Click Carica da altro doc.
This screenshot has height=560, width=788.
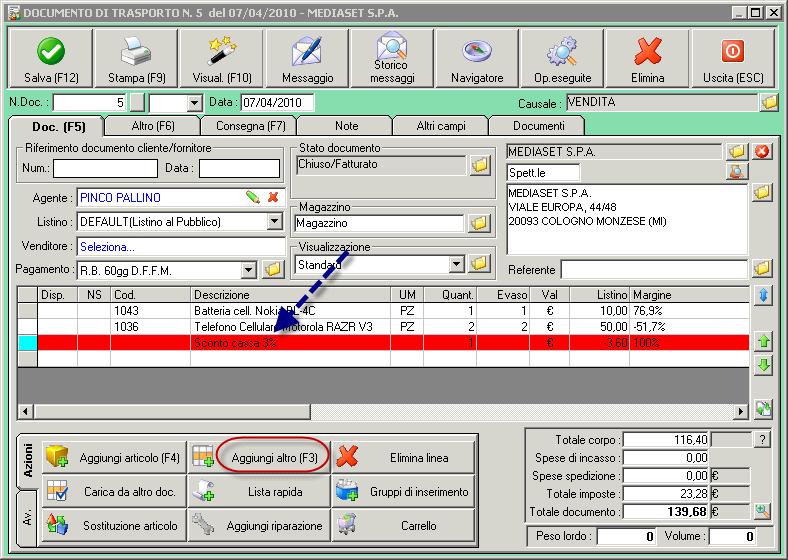click(x=114, y=492)
